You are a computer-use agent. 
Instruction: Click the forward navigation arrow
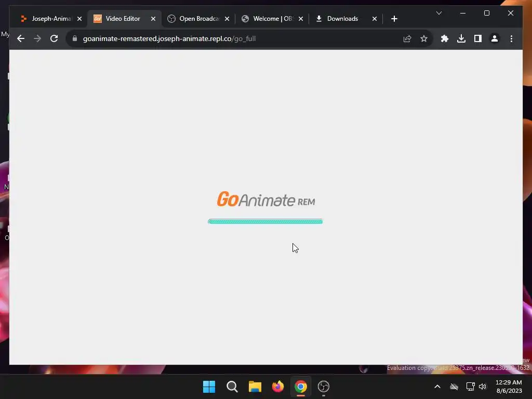[x=37, y=38]
